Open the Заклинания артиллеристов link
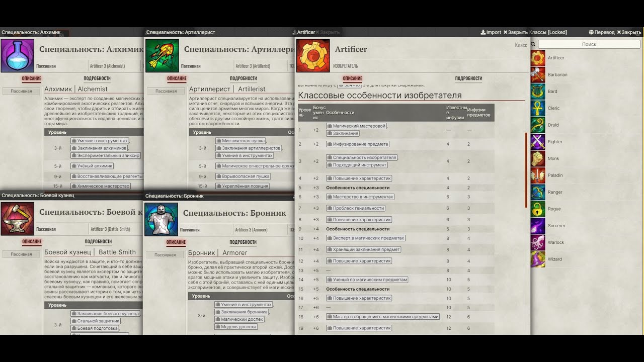Image resolution: width=644 pixels, height=362 pixels. tap(248, 148)
